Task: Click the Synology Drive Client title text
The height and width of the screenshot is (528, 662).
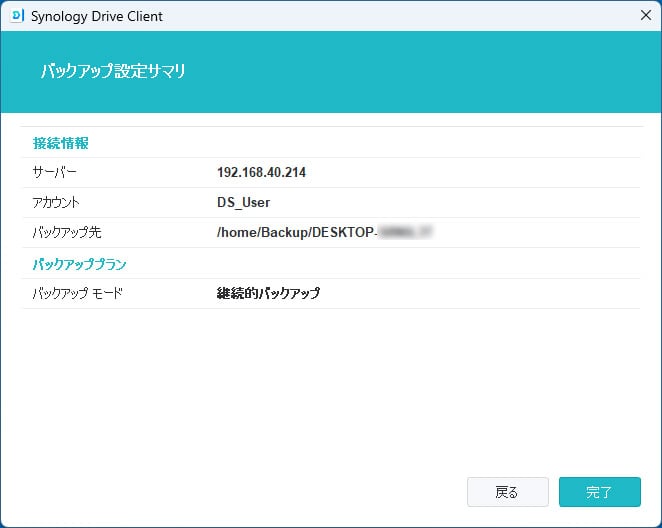Action: pos(96,16)
